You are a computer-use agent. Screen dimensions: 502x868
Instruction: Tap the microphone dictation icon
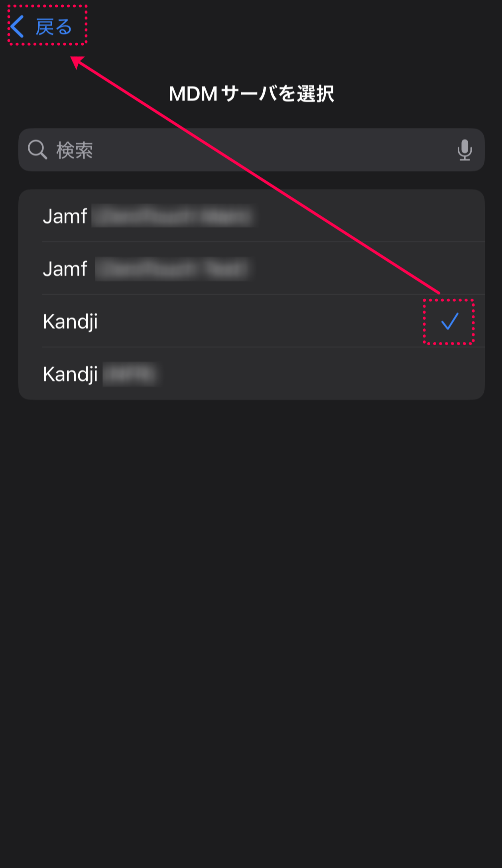click(465, 150)
